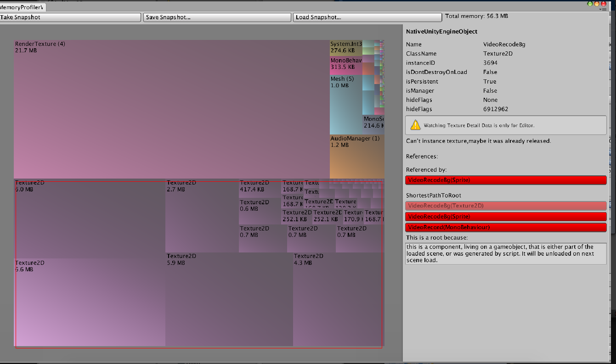Click the References: label
This screenshot has width=616, height=364.
[422, 157]
